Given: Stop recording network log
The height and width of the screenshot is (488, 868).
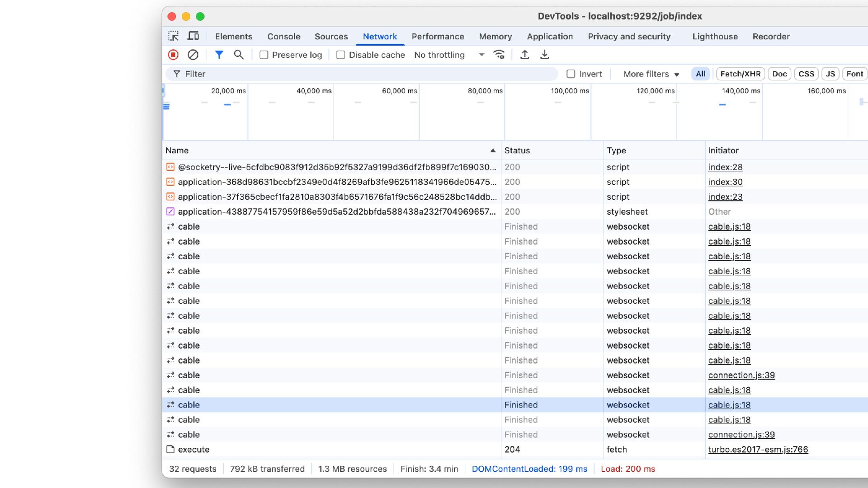Looking at the screenshot, I should click(173, 55).
